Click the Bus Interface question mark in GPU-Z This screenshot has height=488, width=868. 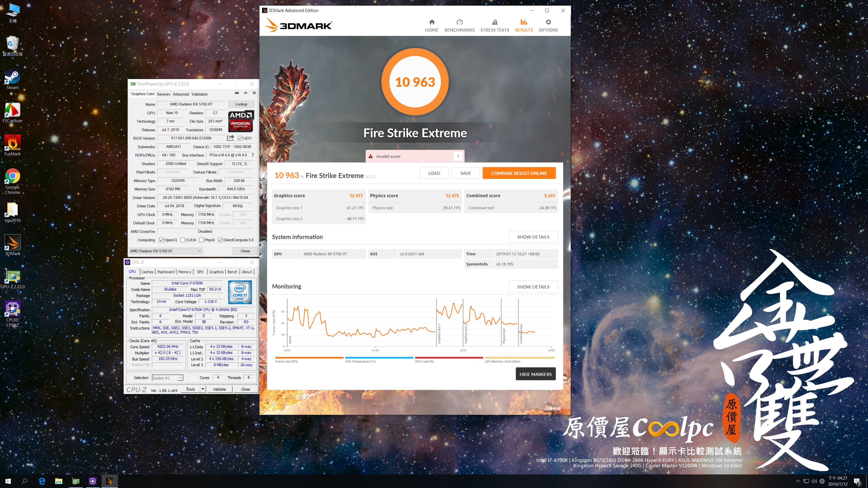point(253,155)
